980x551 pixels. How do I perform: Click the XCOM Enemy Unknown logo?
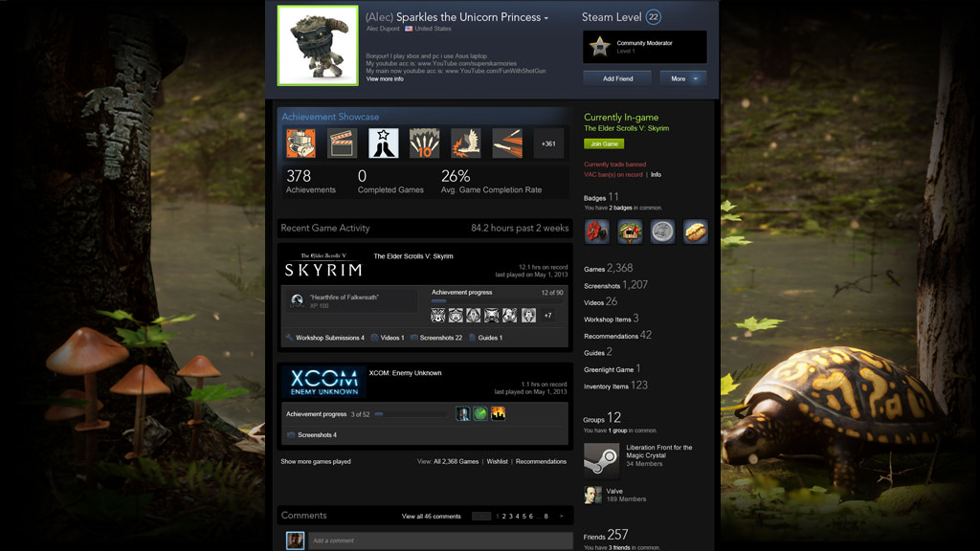[323, 382]
